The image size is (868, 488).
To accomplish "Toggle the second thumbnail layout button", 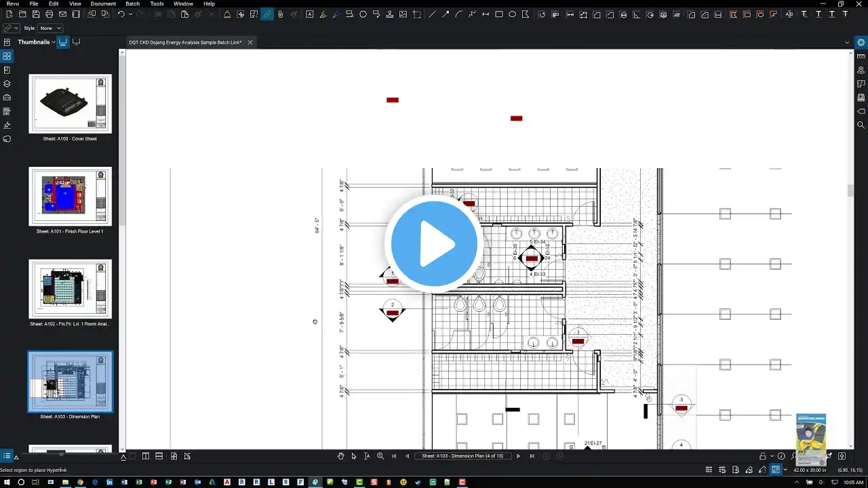I will (76, 42).
